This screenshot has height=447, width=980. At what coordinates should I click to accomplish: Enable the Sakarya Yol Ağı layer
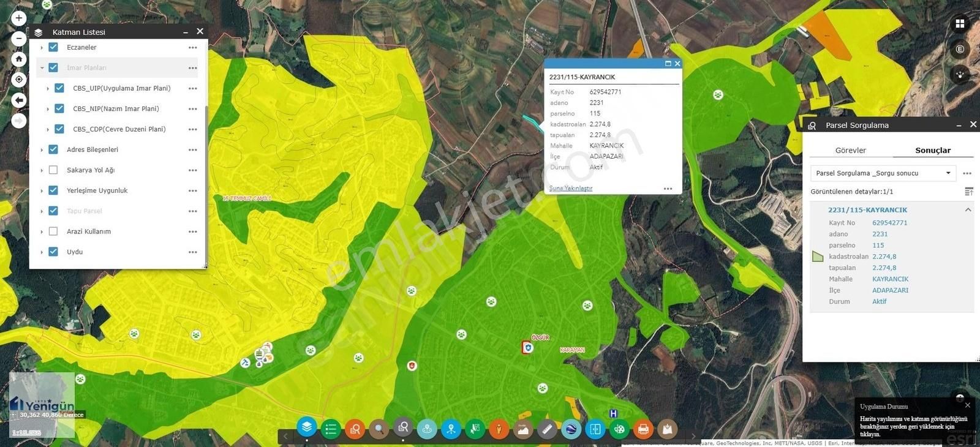tap(53, 170)
